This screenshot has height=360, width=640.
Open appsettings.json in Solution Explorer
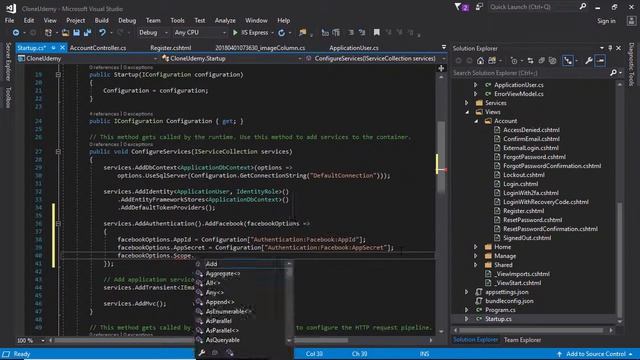(507, 292)
